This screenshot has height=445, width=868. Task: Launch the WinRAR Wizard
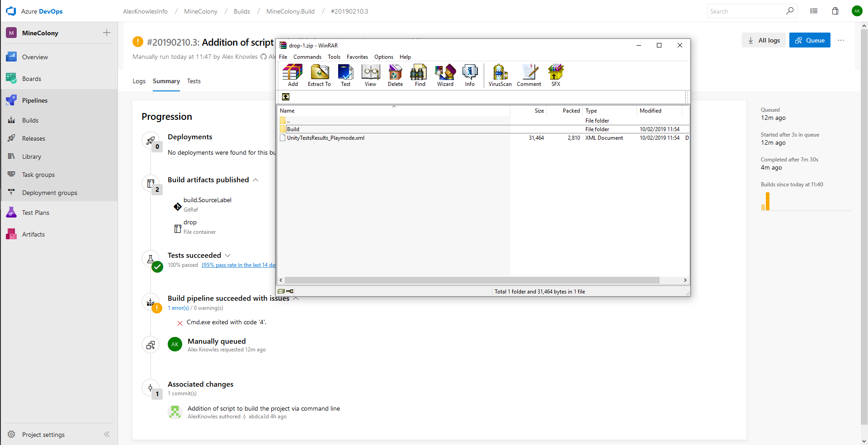pyautogui.click(x=445, y=75)
